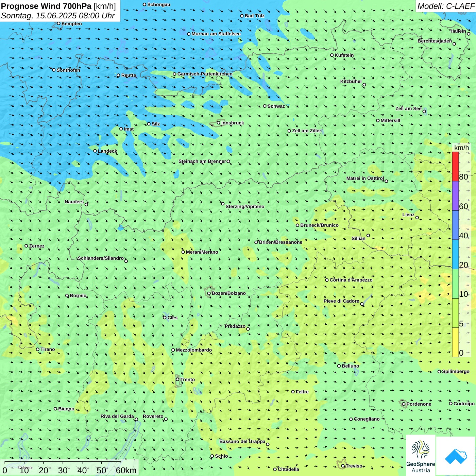Click the 'Schlanders/Silandro' label
The image size is (476, 476).
pyautogui.click(x=101, y=258)
